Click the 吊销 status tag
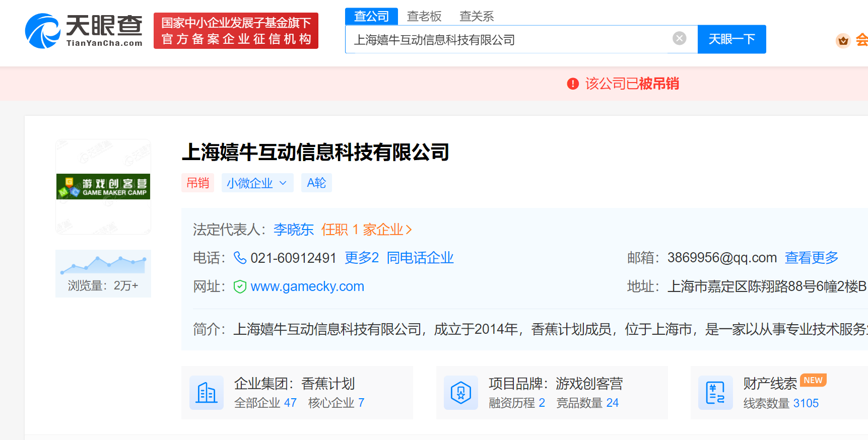The image size is (868, 440). tap(197, 183)
